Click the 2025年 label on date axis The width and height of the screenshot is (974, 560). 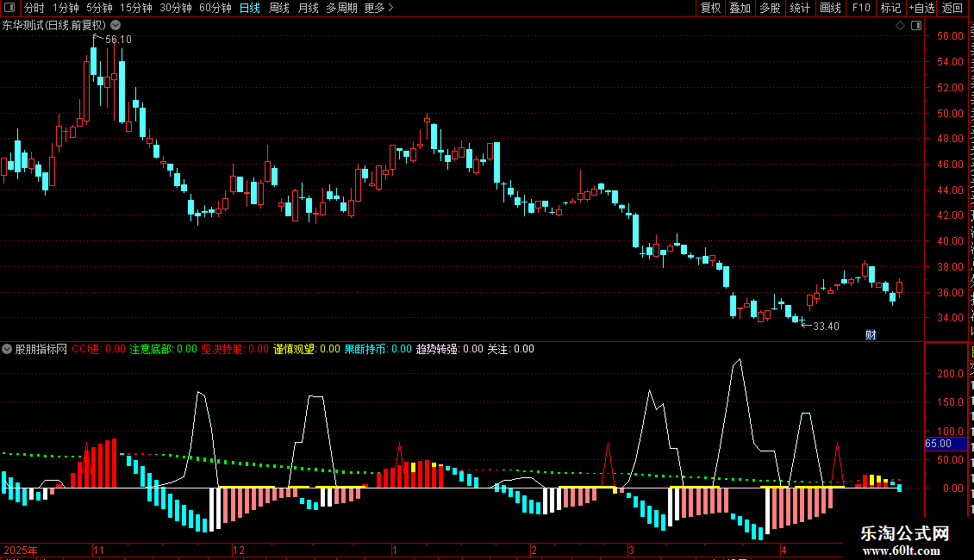click(x=20, y=550)
